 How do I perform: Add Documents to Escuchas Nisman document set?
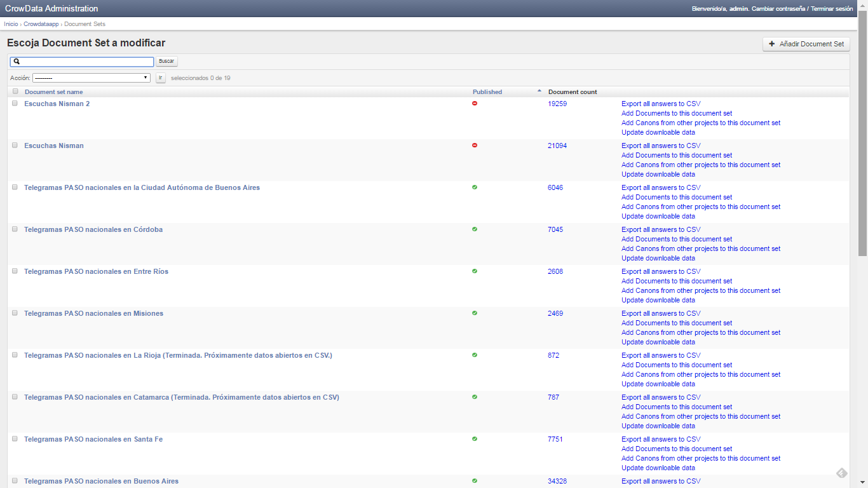click(x=677, y=155)
